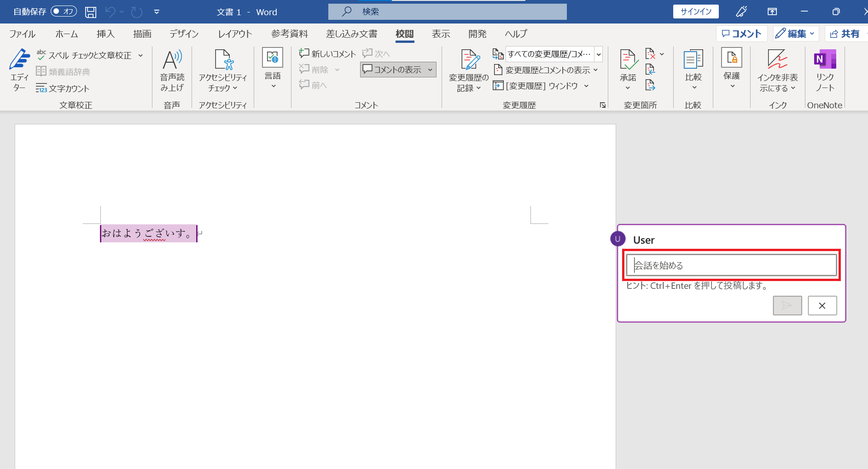
Task: Click the 検索 search box
Action: (x=447, y=12)
